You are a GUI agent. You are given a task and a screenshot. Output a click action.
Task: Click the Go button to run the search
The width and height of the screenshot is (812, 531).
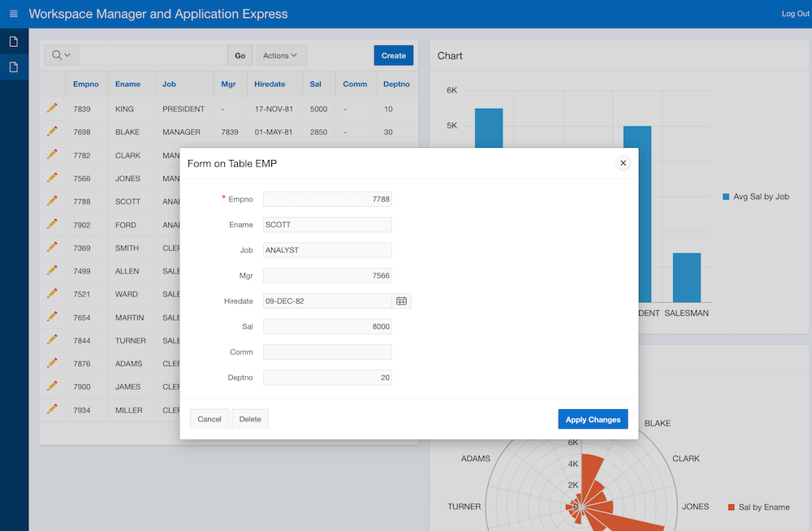(x=240, y=55)
